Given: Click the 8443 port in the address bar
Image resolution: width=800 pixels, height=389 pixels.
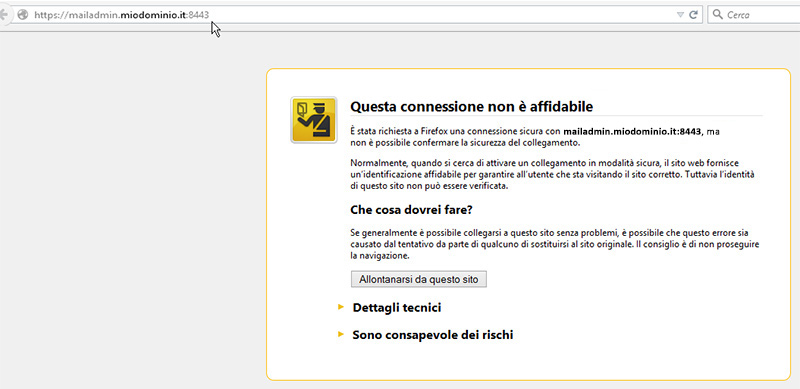Looking at the screenshot, I should tap(199, 15).
